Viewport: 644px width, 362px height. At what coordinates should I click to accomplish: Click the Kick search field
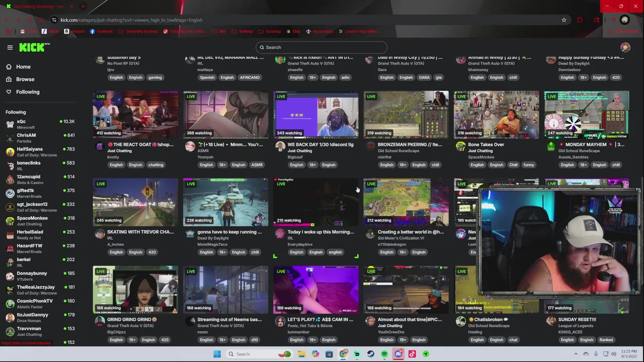pyautogui.click(x=321, y=47)
